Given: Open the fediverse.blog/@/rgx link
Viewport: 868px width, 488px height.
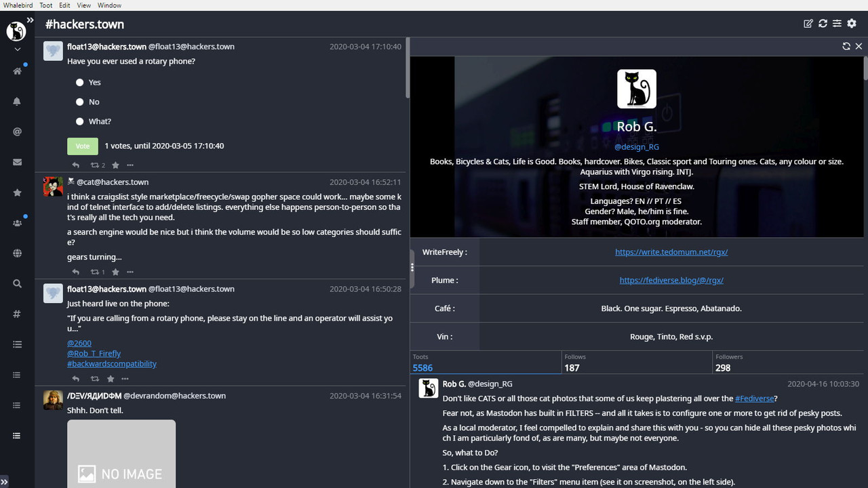Looking at the screenshot, I should 671,280.
